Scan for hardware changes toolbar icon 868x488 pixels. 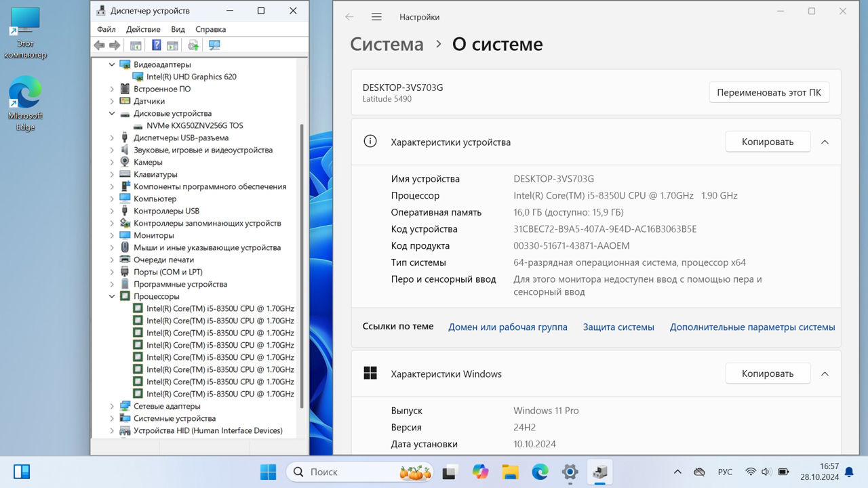[214, 45]
